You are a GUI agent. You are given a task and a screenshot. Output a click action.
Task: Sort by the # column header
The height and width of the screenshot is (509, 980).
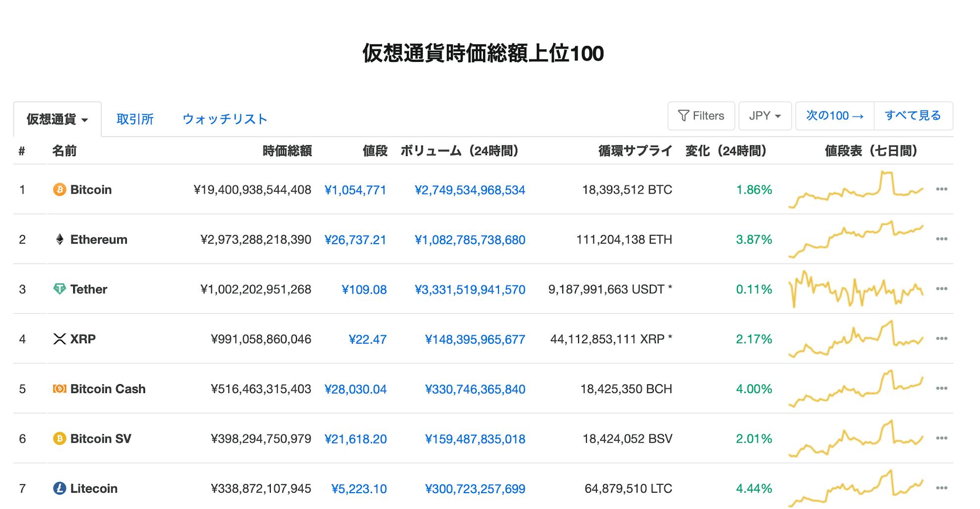[x=22, y=151]
